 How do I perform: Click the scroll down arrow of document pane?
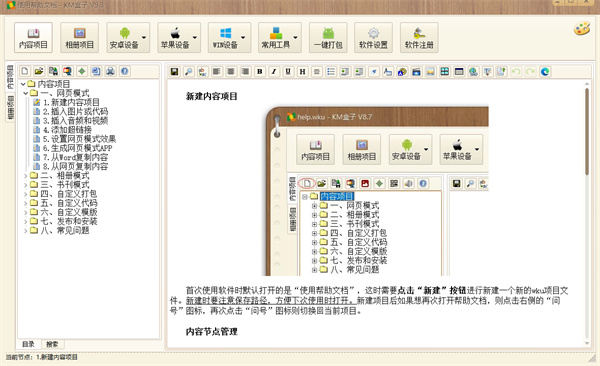587,343
